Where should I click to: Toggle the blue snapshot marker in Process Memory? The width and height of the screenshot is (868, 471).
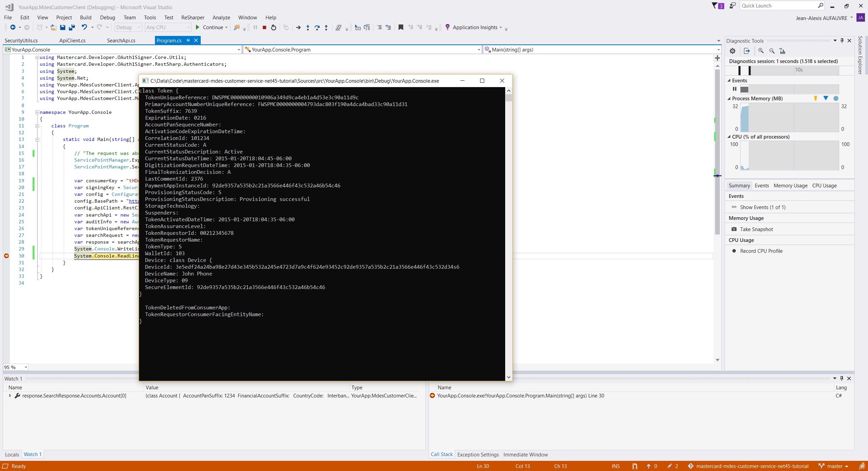point(826,98)
